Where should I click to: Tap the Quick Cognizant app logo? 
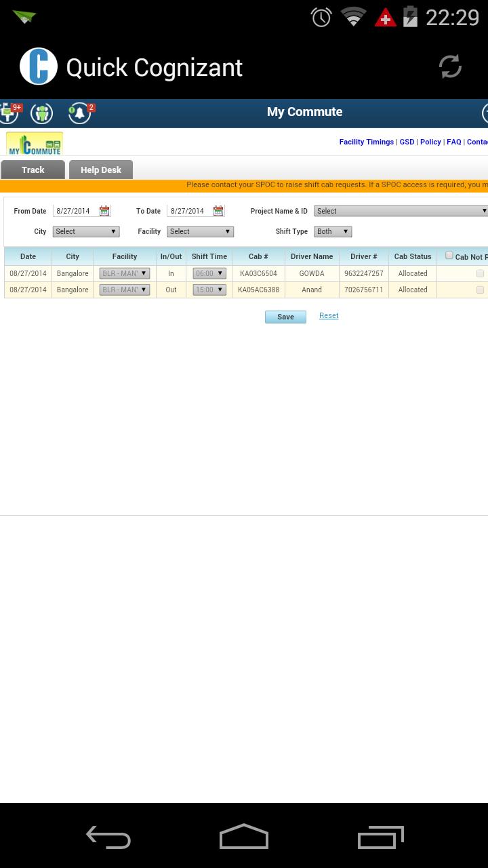pyautogui.click(x=39, y=66)
